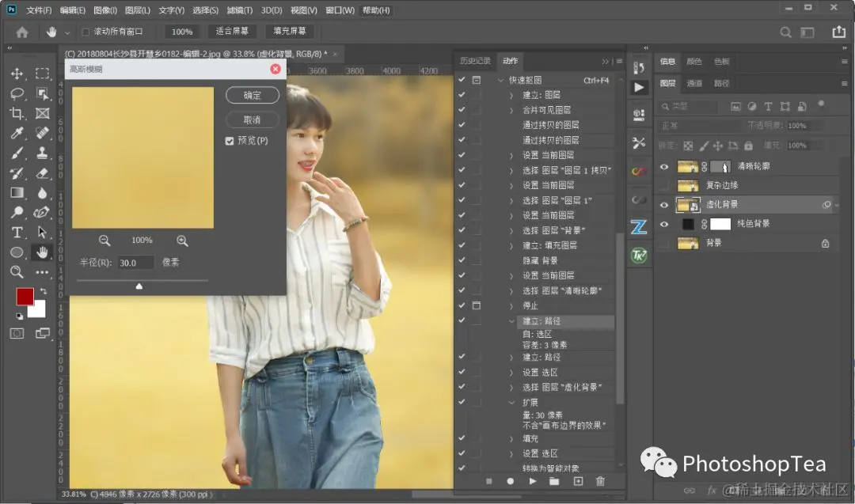
Task: Show the 背景 layer visibility box
Action: tap(664, 244)
